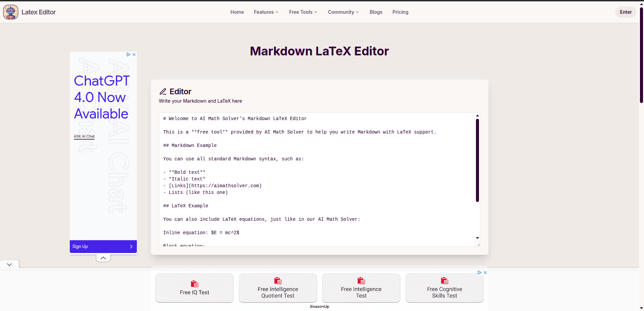
Task: Collapse bottom ad bar with down chevron
Action: tap(9, 264)
